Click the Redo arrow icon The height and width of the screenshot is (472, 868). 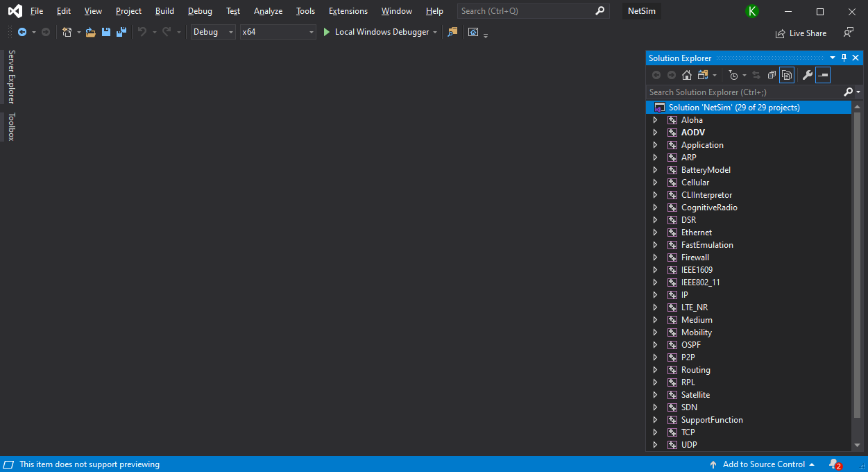(x=167, y=32)
